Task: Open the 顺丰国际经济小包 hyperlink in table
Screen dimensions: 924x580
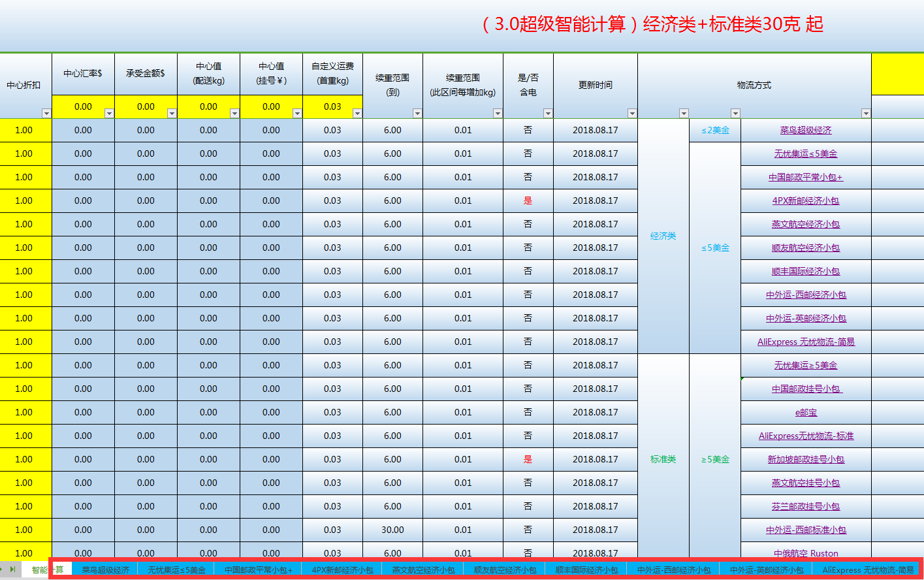Action: (806, 272)
